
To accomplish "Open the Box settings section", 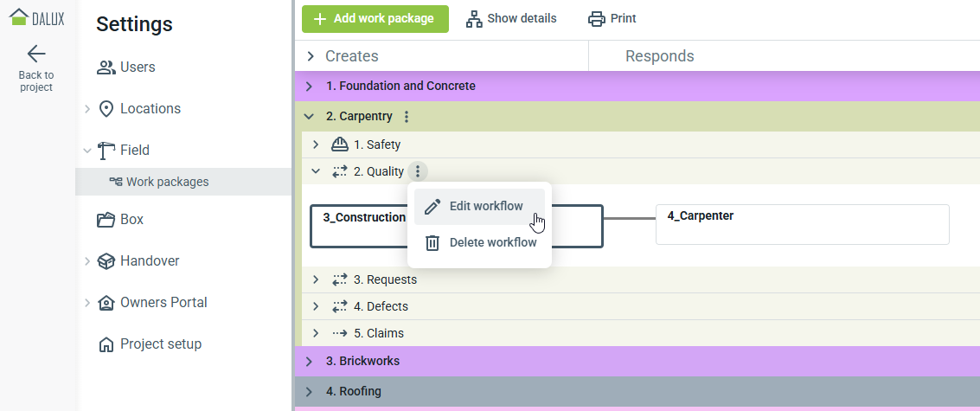I will pos(131,220).
